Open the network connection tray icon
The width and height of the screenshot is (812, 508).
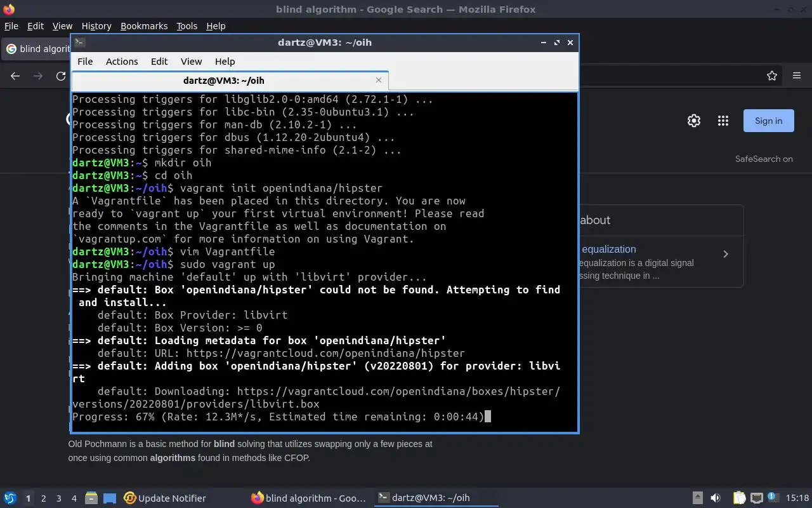pyautogui.click(x=756, y=498)
